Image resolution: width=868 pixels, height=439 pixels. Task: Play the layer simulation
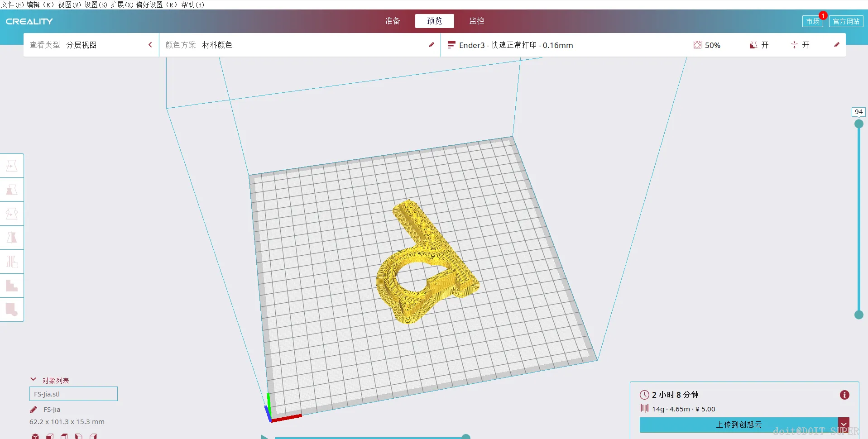point(264,437)
